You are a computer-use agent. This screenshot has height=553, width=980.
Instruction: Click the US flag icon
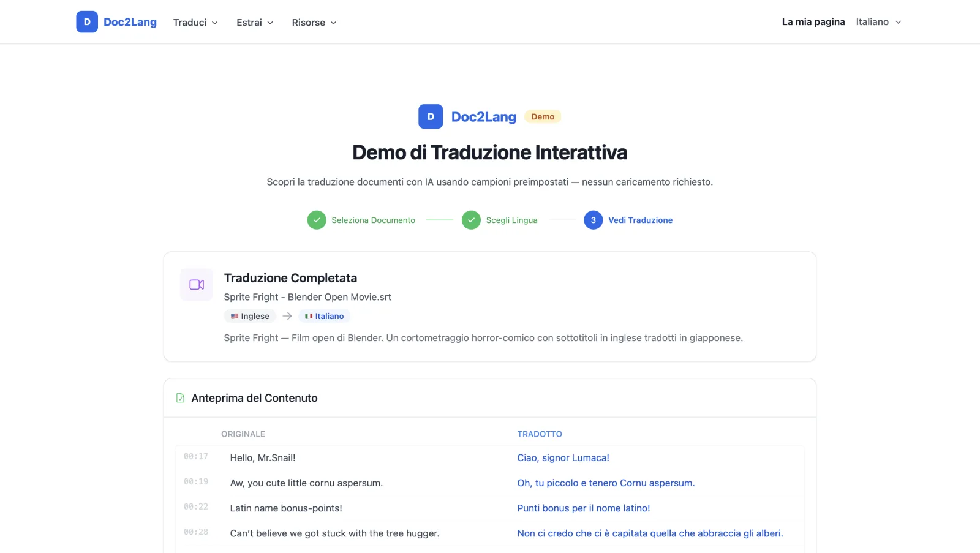click(x=235, y=316)
